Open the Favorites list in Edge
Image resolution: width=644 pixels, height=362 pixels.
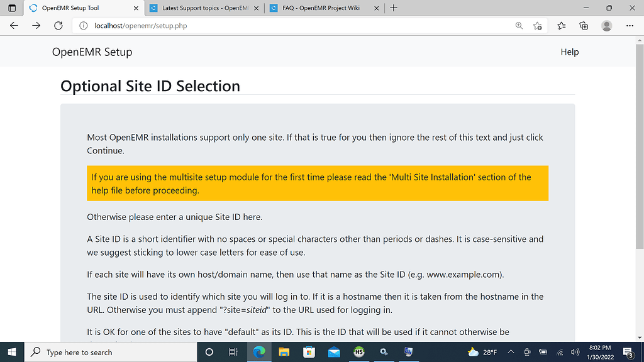point(560,26)
